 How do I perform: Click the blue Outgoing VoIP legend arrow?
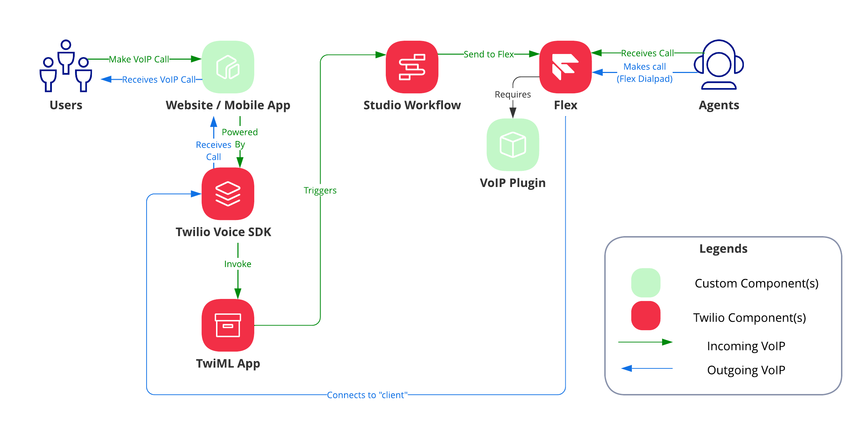[x=647, y=368]
